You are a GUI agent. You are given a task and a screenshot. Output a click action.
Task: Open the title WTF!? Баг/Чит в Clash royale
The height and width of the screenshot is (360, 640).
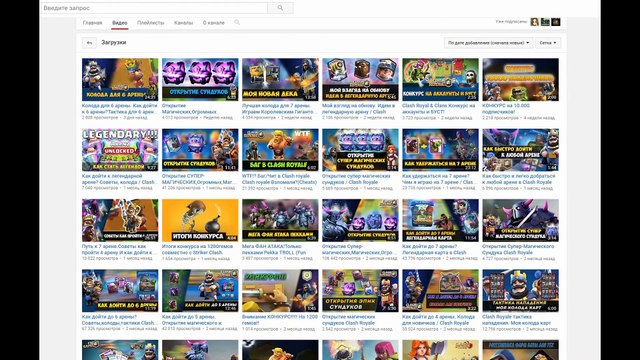coord(279,179)
